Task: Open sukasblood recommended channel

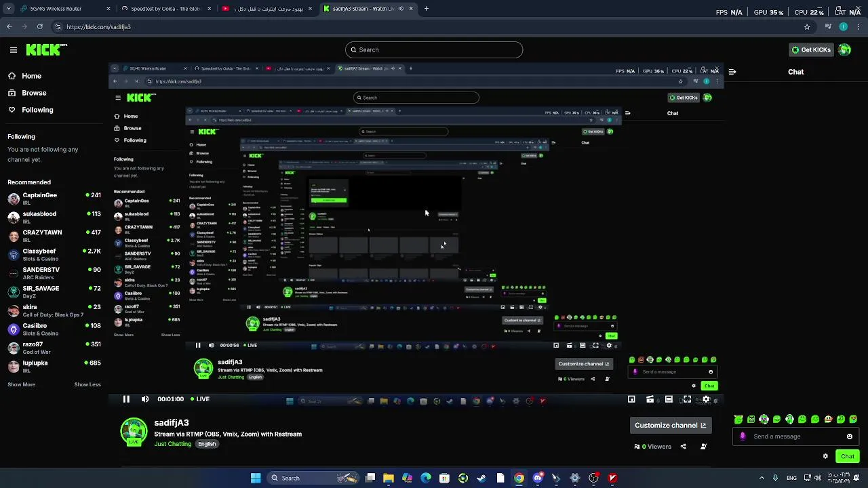Action: [54, 217]
